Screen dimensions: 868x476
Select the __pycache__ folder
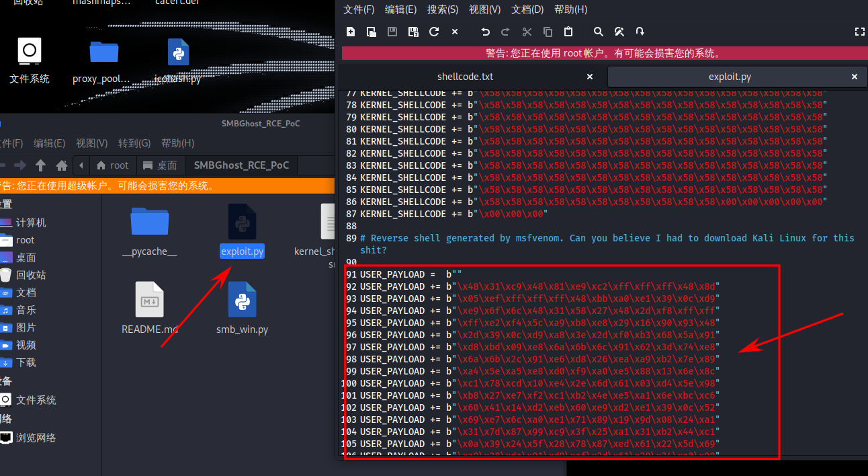pos(150,232)
